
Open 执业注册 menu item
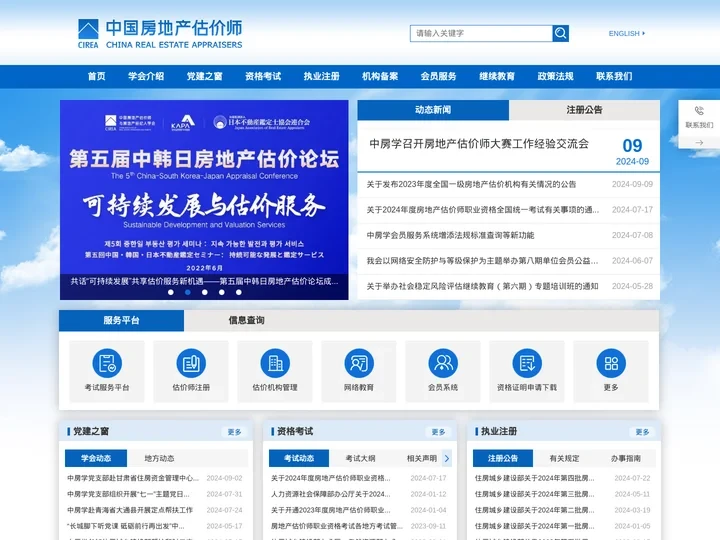click(321, 76)
